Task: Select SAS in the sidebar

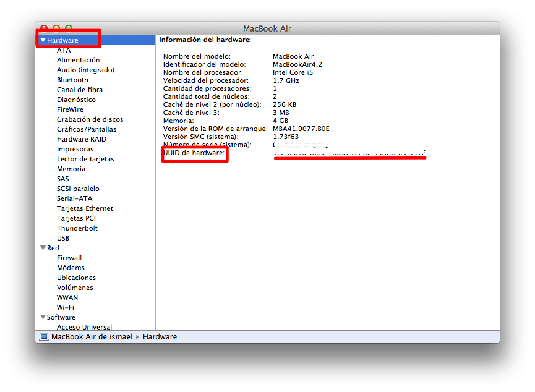Action: tap(63, 179)
